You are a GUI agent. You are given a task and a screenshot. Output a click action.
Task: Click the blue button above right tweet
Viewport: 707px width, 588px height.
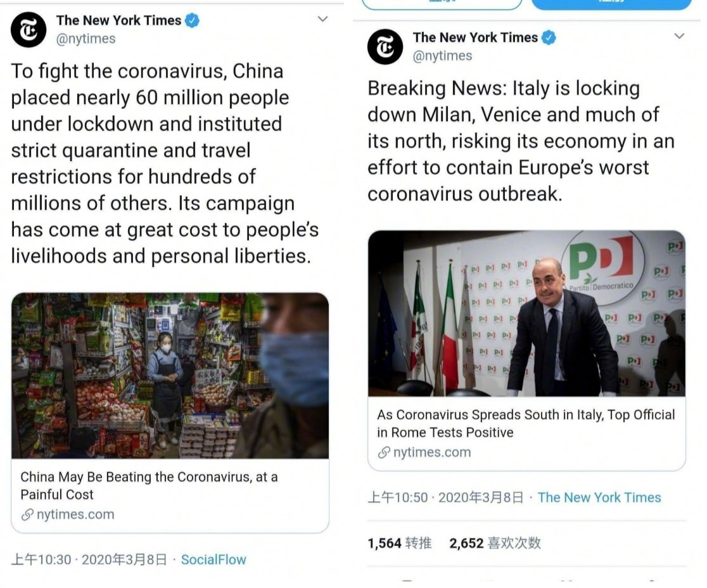click(611, 4)
